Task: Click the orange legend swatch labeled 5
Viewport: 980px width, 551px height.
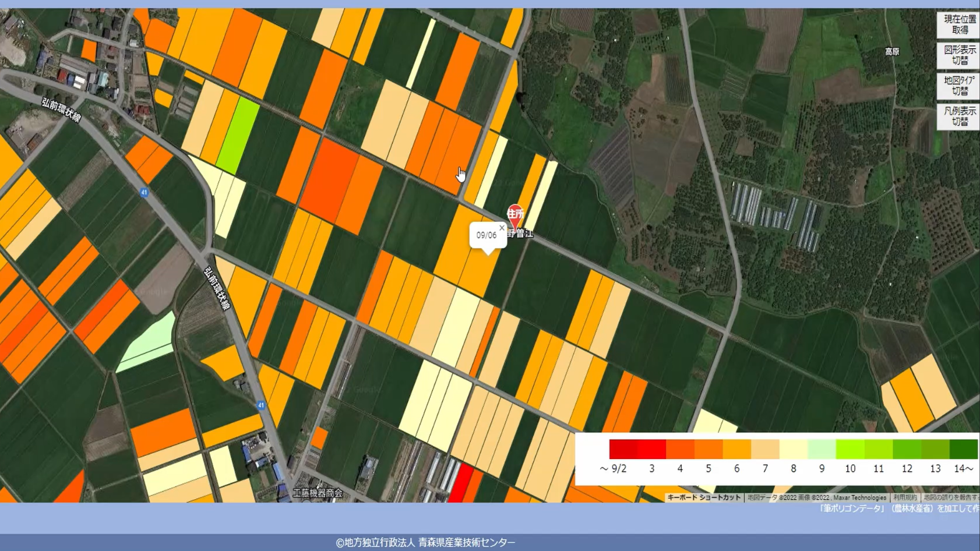Action: pyautogui.click(x=708, y=449)
